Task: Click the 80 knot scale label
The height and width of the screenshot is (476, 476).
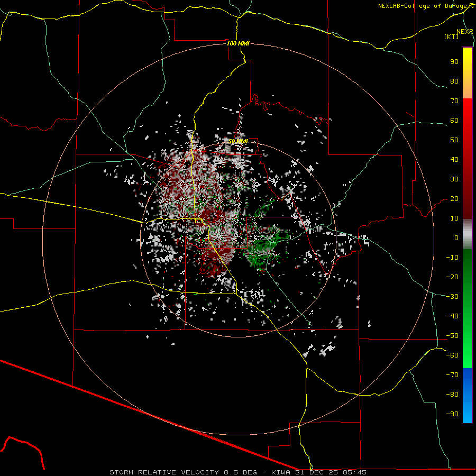Action: (x=454, y=81)
